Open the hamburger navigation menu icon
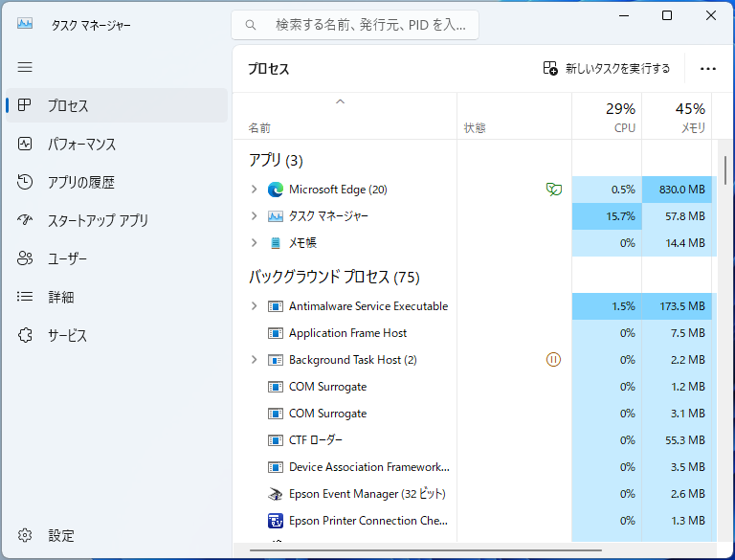This screenshot has width=735, height=560. [25, 67]
